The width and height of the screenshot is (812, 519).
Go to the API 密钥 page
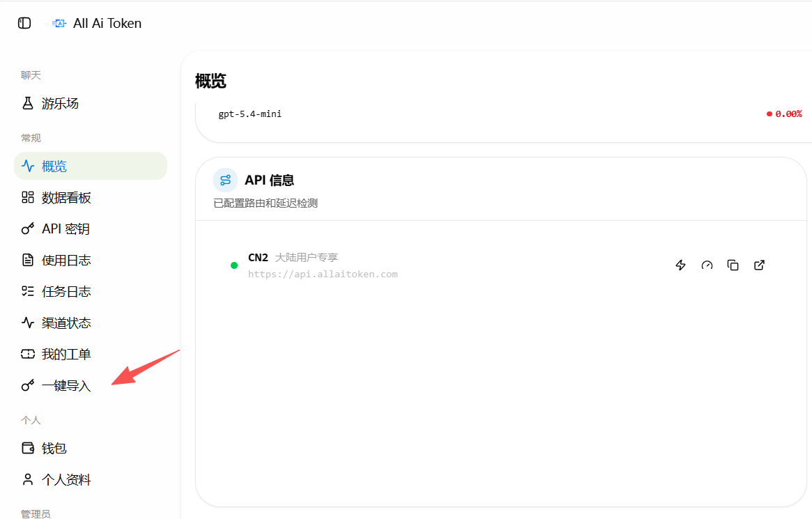91,228
